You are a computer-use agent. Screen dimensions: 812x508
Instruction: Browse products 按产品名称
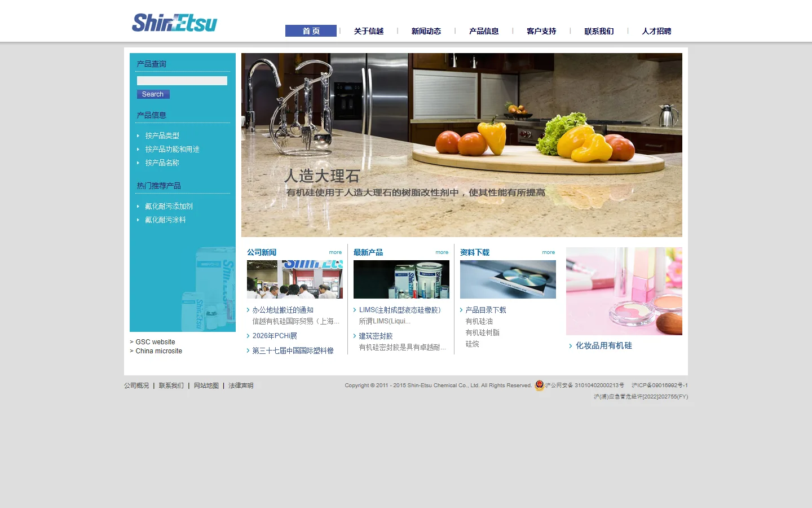[162, 163]
